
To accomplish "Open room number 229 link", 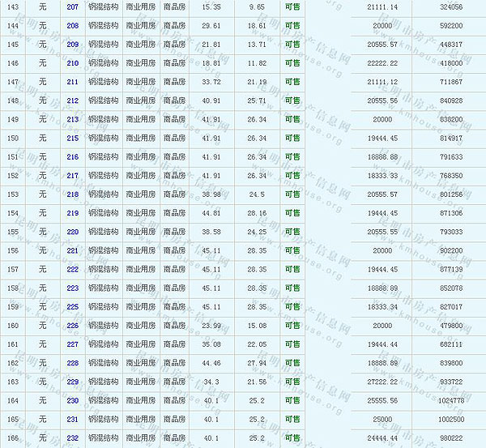I will click(x=73, y=382).
